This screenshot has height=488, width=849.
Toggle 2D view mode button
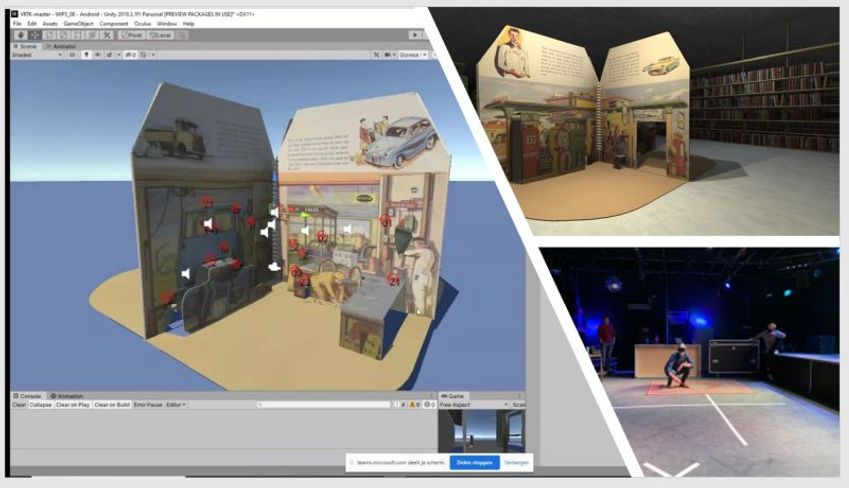coord(72,55)
